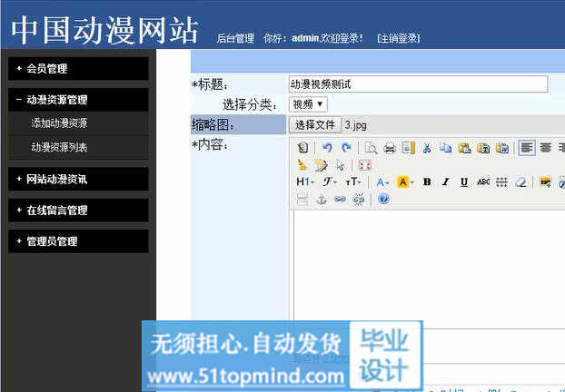
Task: Click inside the content editor text area
Action: click(x=429, y=269)
